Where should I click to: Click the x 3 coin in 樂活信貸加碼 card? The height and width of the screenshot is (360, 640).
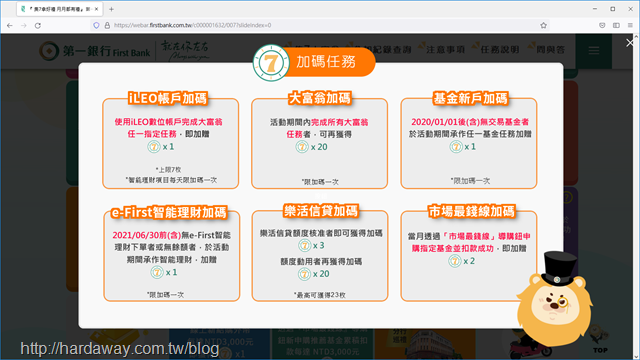point(304,245)
